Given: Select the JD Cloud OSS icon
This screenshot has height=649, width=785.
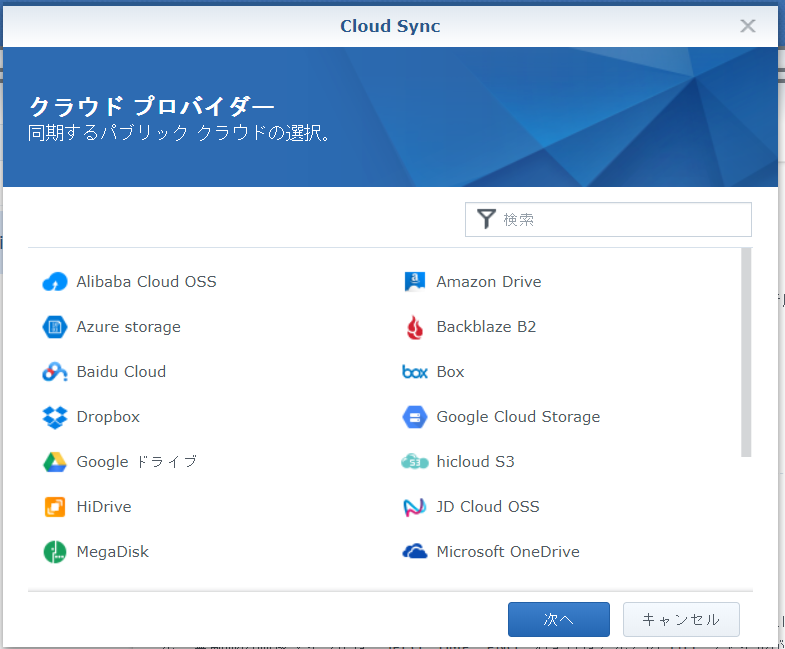Looking at the screenshot, I should pyautogui.click(x=415, y=507).
